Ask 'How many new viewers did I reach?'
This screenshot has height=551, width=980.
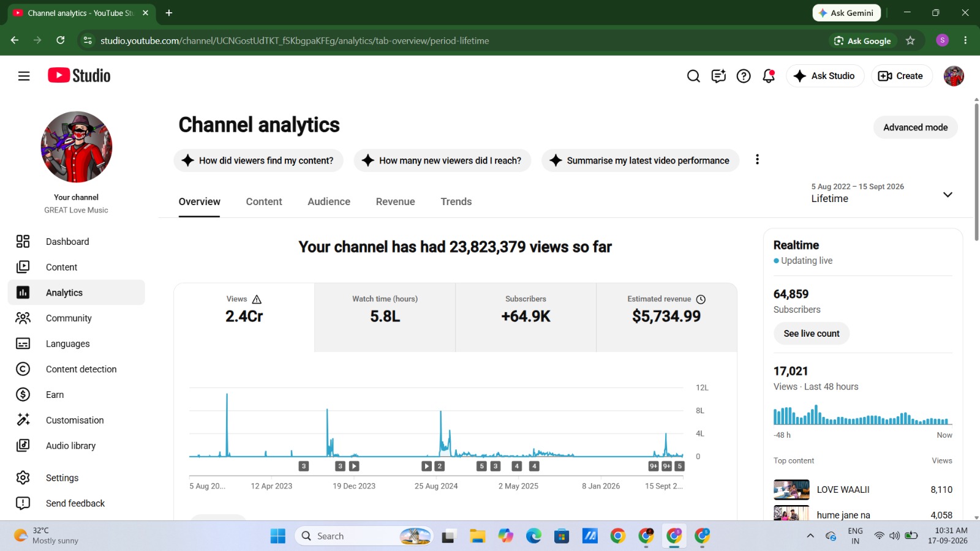click(x=442, y=160)
